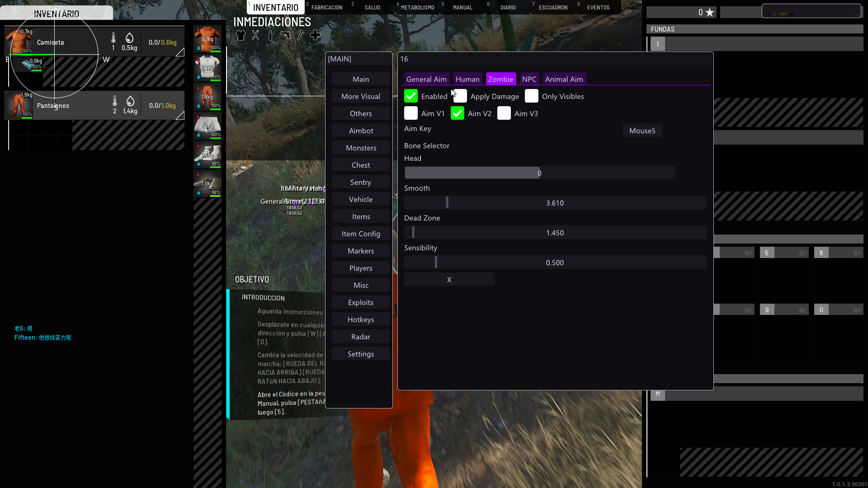This screenshot has width=868, height=488.
Task: Open the Aim Key Mouse5 selector
Action: (642, 131)
